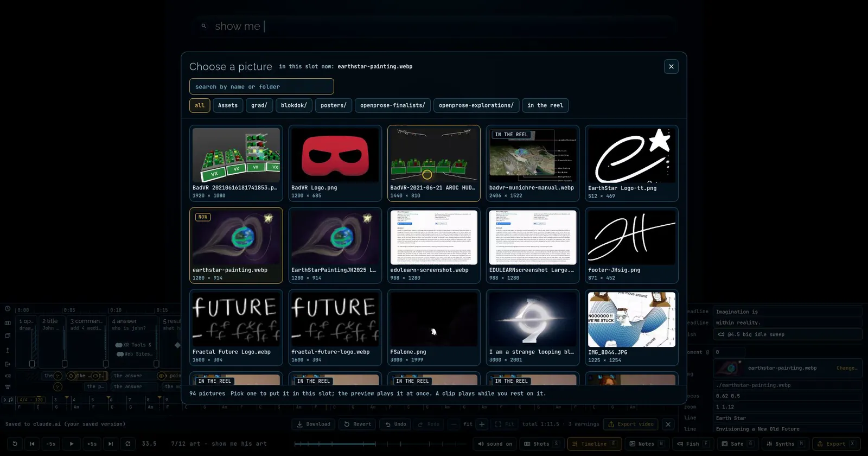Choose the edulearn-screenshot.webp picture
Screen dimensions: 868x456
click(x=434, y=245)
